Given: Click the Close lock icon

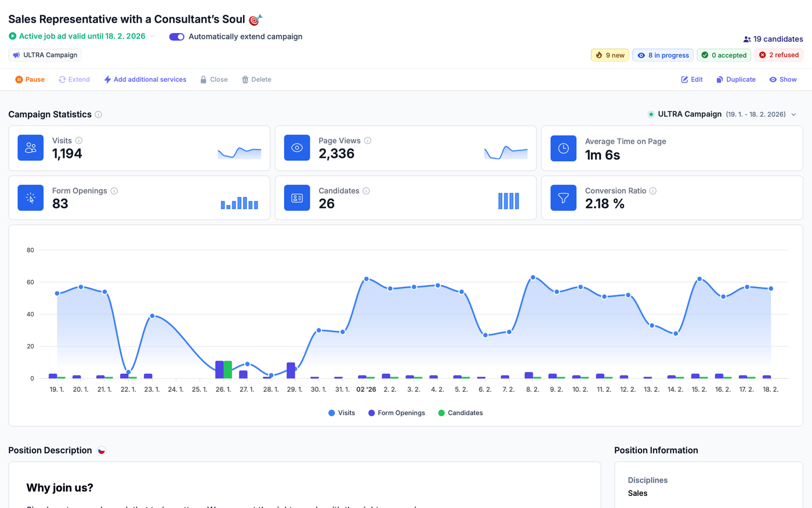Looking at the screenshot, I should 204,80.
